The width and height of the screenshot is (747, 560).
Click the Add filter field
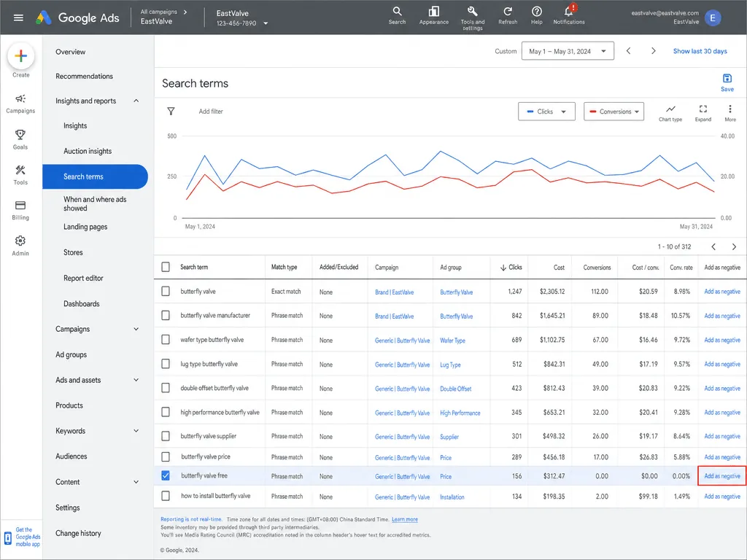tap(211, 111)
